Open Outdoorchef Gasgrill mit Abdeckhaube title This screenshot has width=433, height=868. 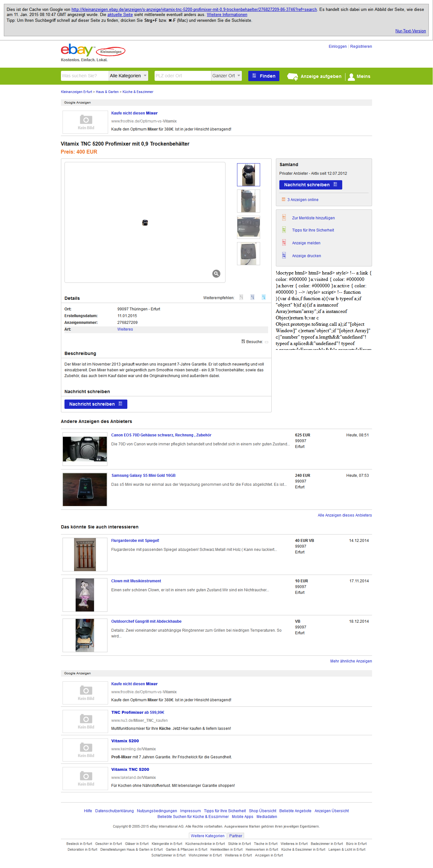pos(146,621)
